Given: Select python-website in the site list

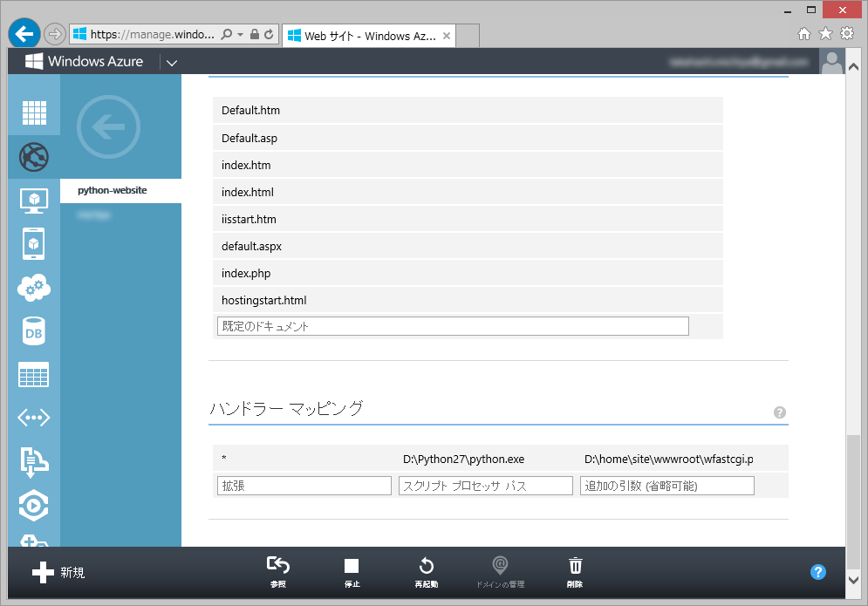Looking at the screenshot, I should coord(113,190).
